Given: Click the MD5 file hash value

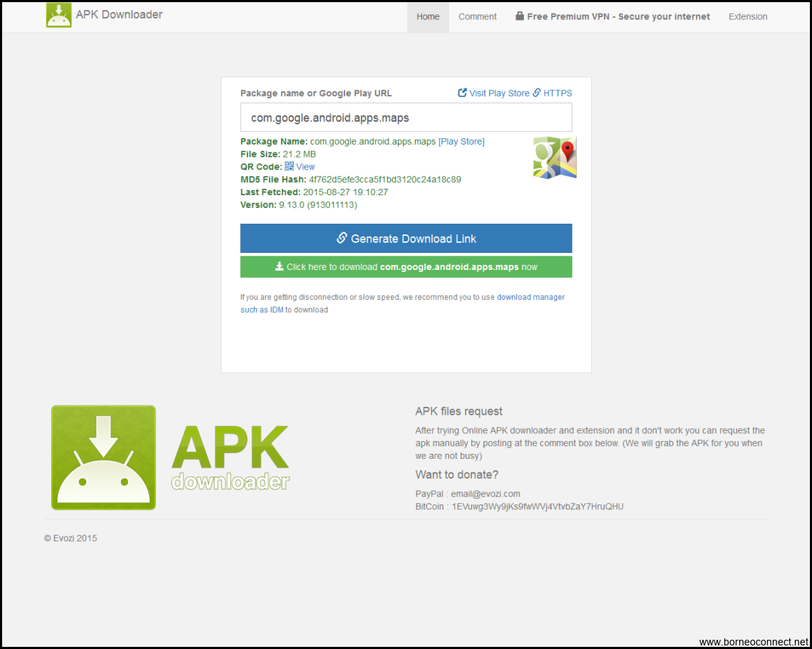Looking at the screenshot, I should point(385,180).
